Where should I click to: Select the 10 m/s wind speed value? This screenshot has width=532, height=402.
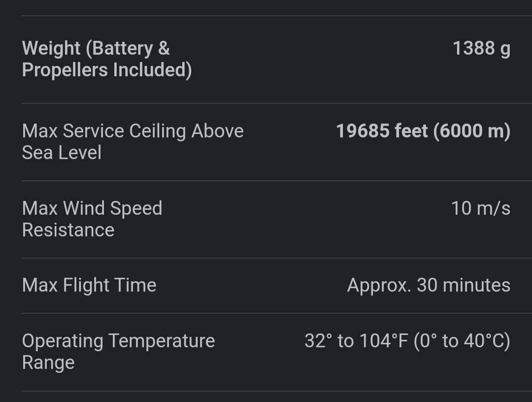point(480,208)
